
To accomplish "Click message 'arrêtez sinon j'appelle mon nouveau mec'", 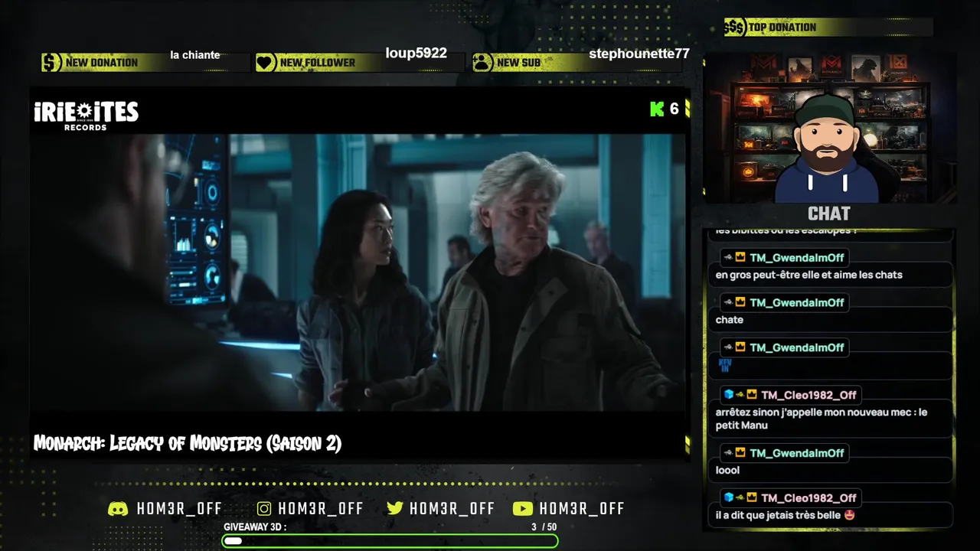I will click(x=822, y=419).
